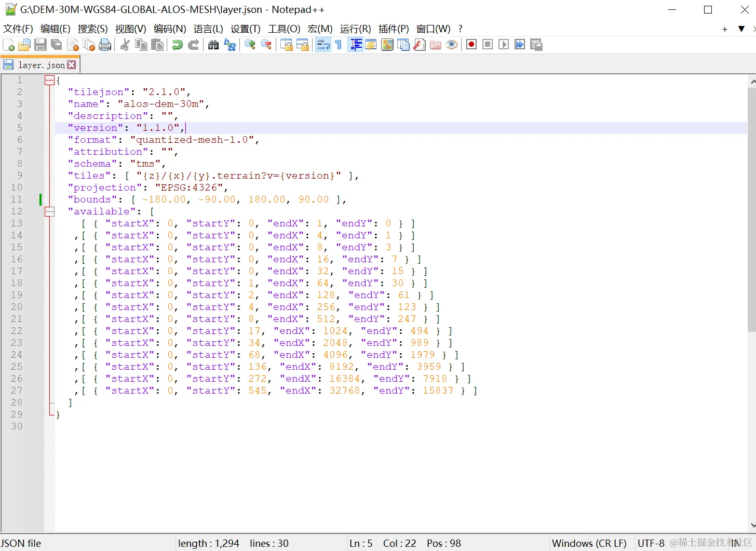Open the Document List icon
Image resolution: width=756 pixels, height=551 pixels.
403,45
